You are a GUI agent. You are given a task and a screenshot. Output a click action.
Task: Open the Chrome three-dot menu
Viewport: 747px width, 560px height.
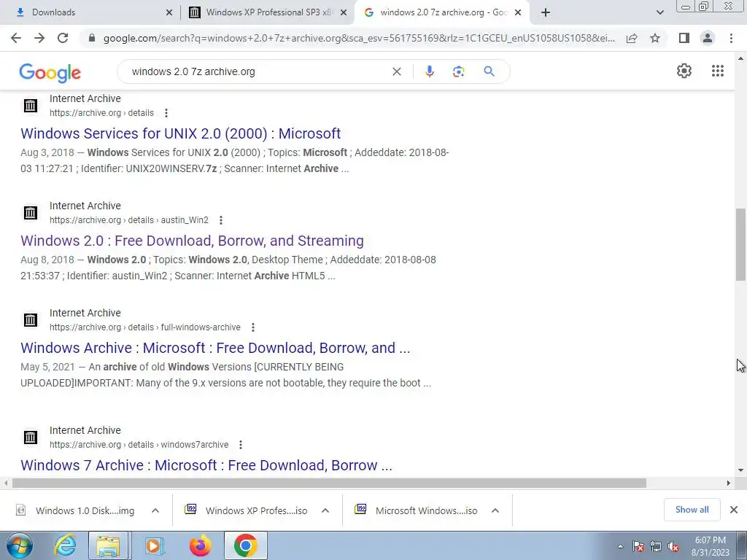[731, 38]
